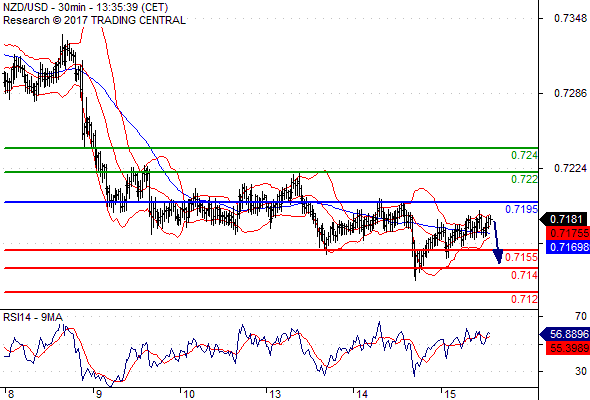Click the blue 0.7195 pivot label
590x400 pixels.
(x=522, y=209)
